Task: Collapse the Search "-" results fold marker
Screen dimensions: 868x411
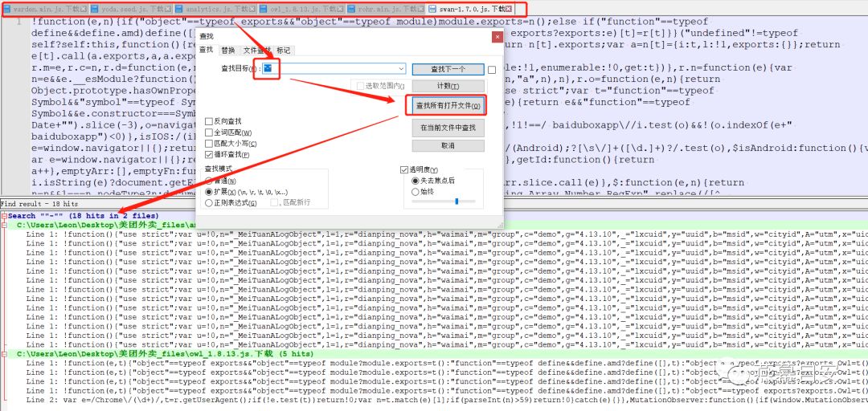Action: point(4,216)
